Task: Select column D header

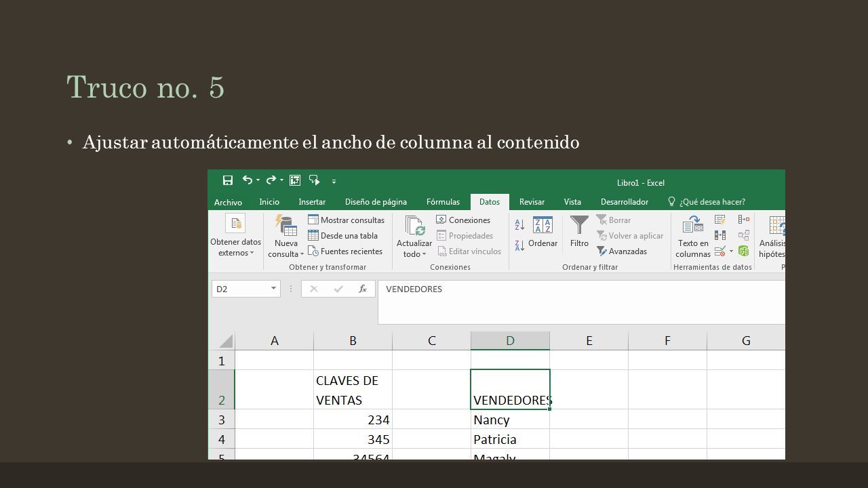Action: click(x=510, y=341)
